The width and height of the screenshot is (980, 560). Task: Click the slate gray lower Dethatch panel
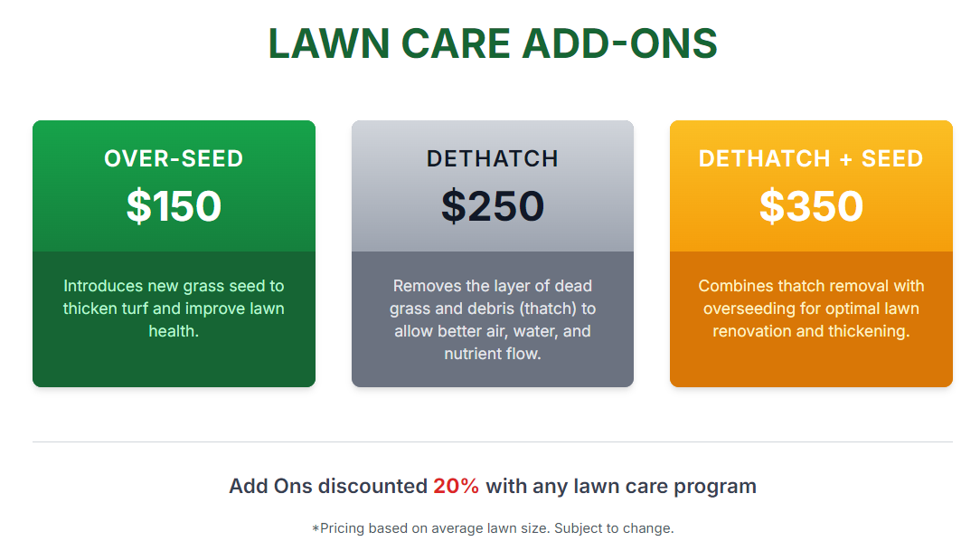[493, 319]
